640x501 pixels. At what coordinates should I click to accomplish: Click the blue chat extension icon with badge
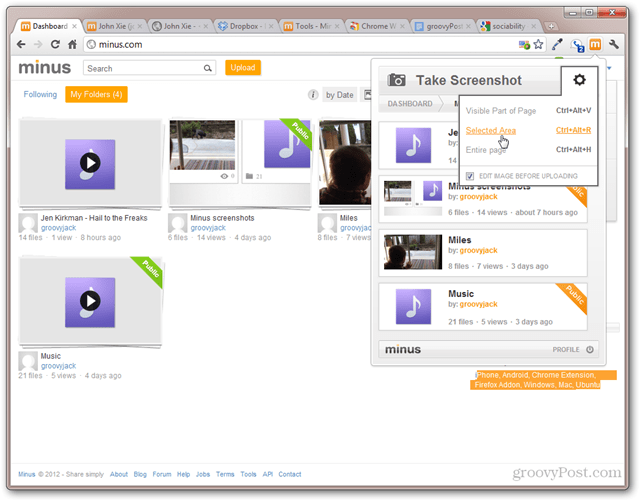coord(577,45)
